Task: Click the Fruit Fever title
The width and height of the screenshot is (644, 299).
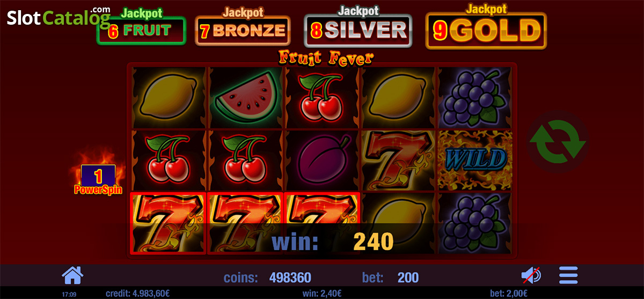Action: [326, 56]
